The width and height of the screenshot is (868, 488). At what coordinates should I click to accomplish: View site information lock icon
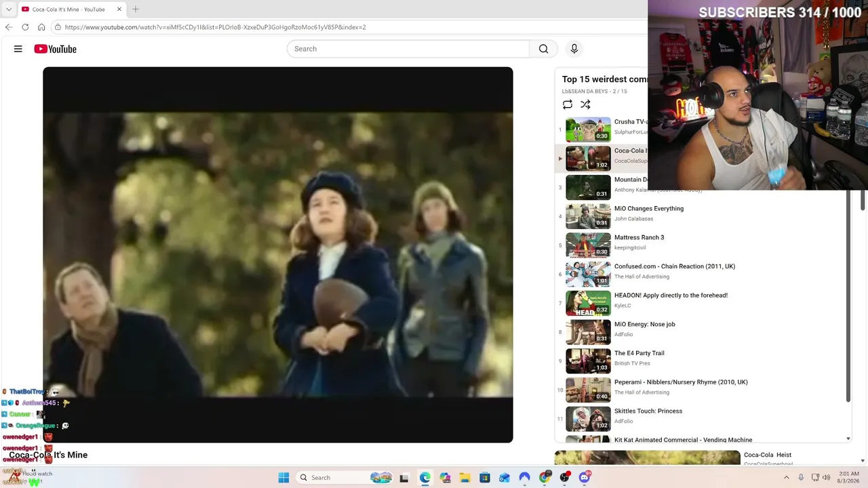pos(58,27)
